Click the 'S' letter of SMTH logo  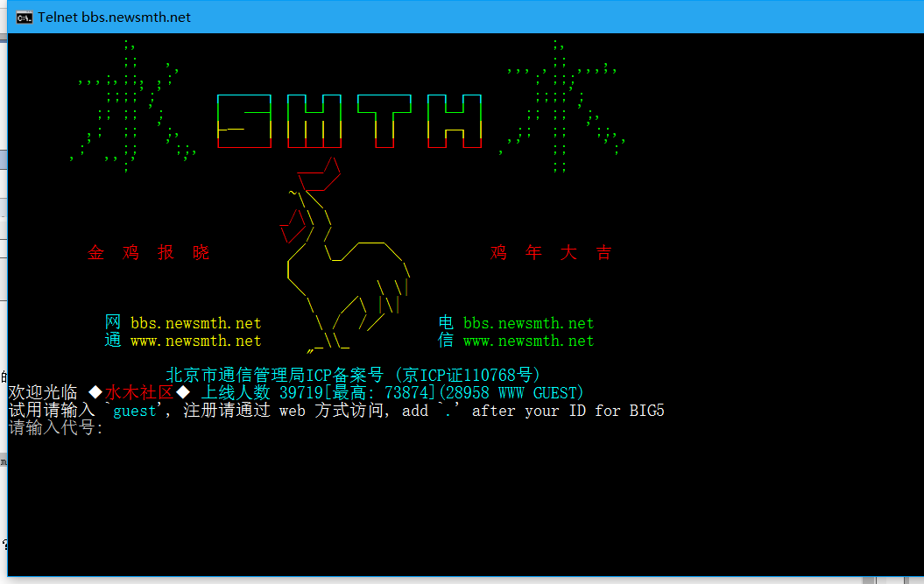(244, 121)
